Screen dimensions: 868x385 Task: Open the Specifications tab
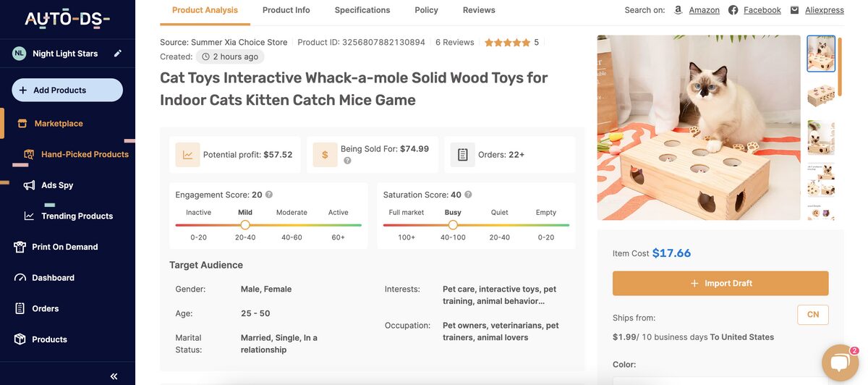tap(362, 10)
